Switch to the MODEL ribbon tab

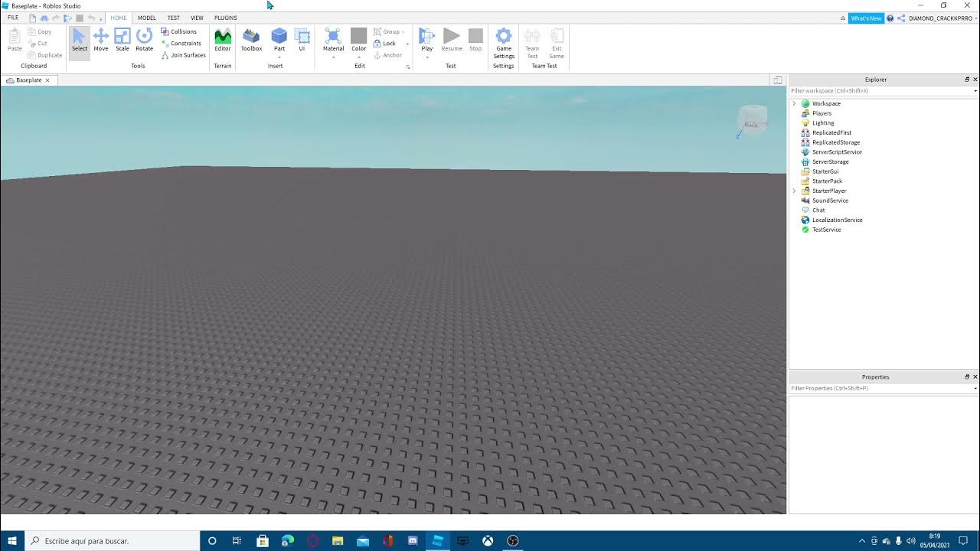pyautogui.click(x=147, y=18)
